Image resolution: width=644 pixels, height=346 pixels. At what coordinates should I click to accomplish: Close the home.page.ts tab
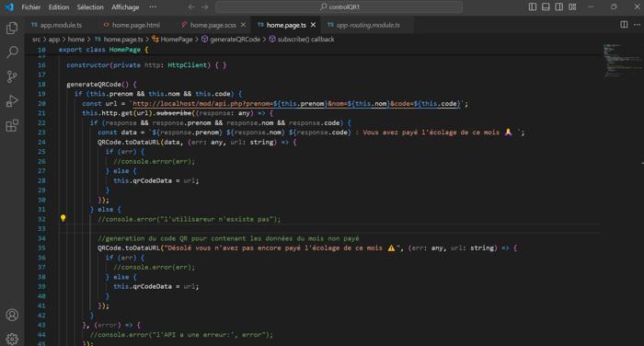(x=314, y=25)
